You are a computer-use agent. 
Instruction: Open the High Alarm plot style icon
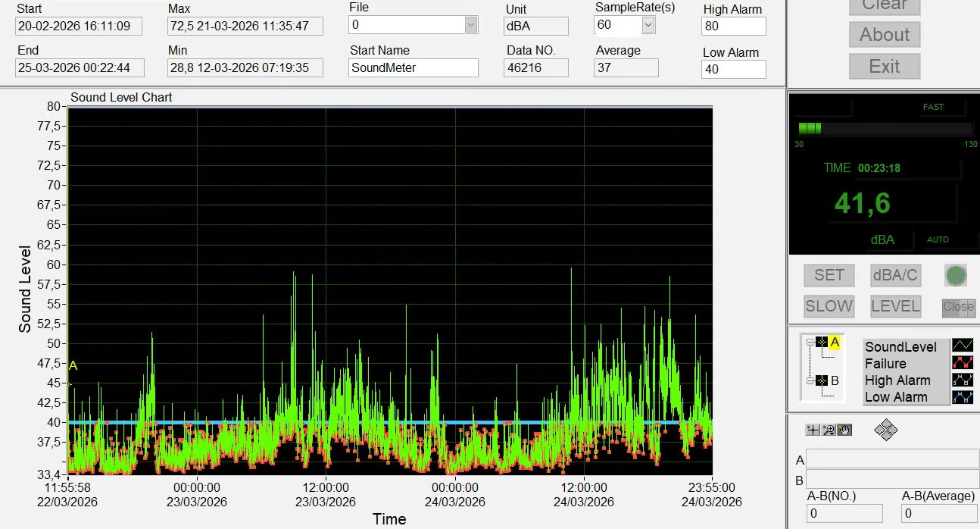click(x=962, y=380)
